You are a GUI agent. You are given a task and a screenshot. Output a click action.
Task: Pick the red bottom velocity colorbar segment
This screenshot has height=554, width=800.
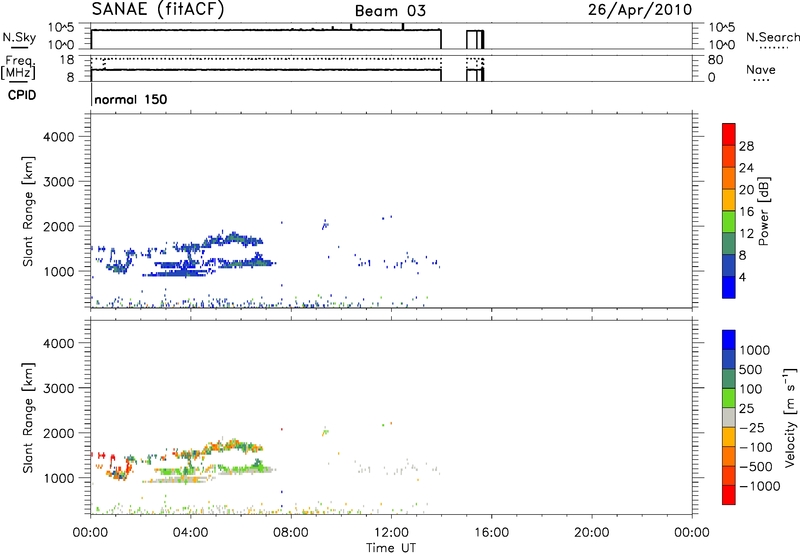coord(729,495)
